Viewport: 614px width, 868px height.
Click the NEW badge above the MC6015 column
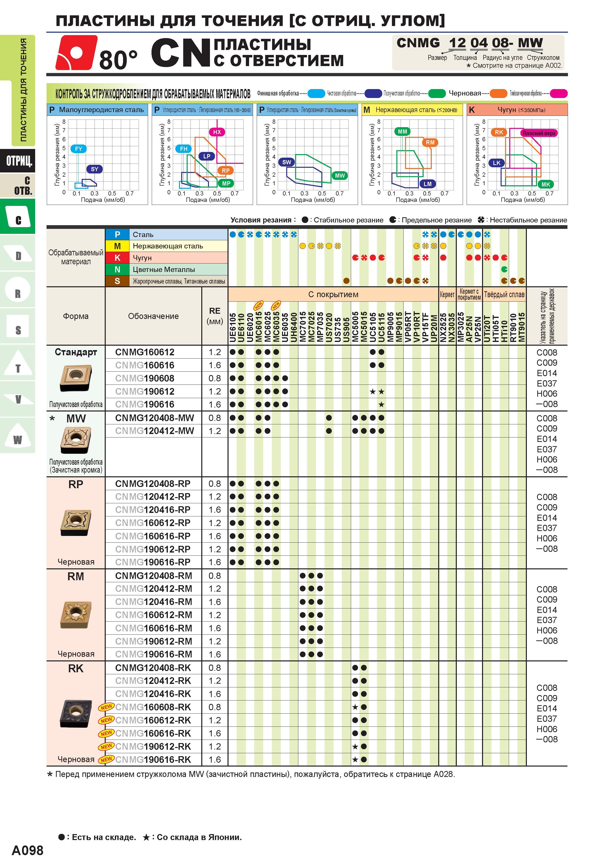tap(258, 305)
